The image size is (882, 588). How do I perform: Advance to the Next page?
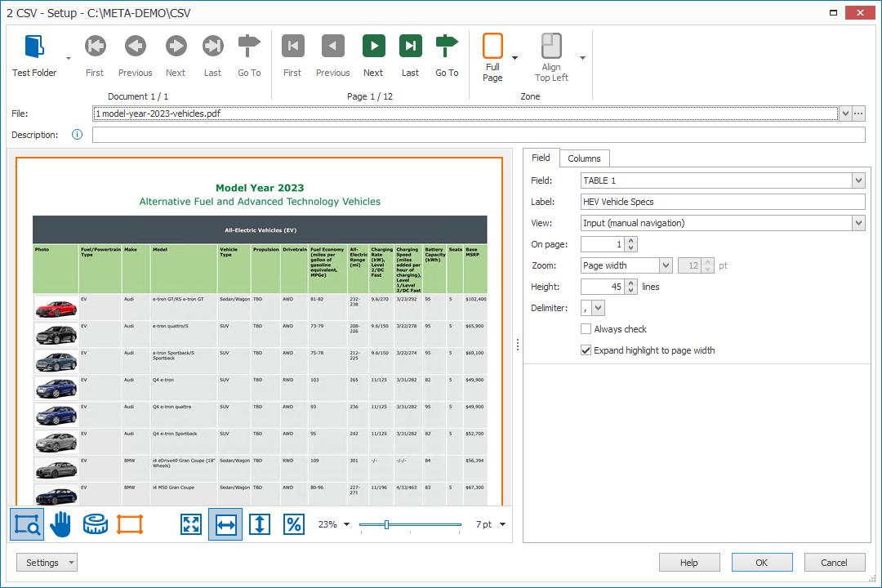(373, 46)
